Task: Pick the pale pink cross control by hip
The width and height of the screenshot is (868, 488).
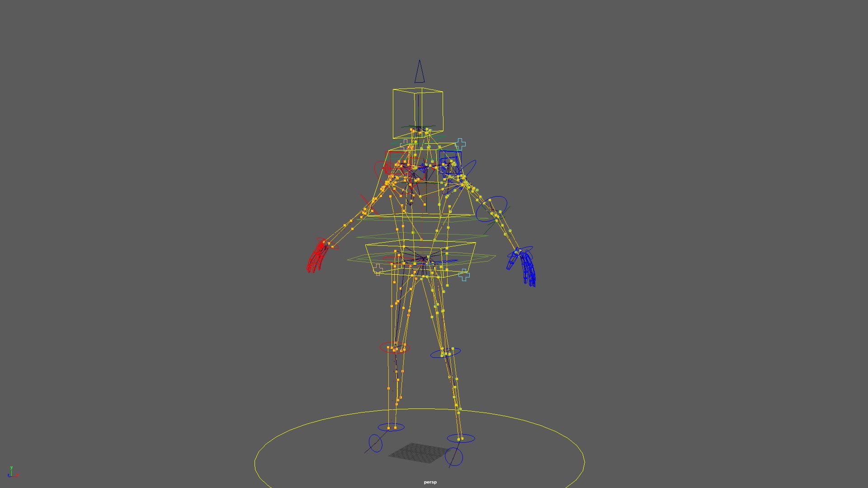Action: pos(379,269)
